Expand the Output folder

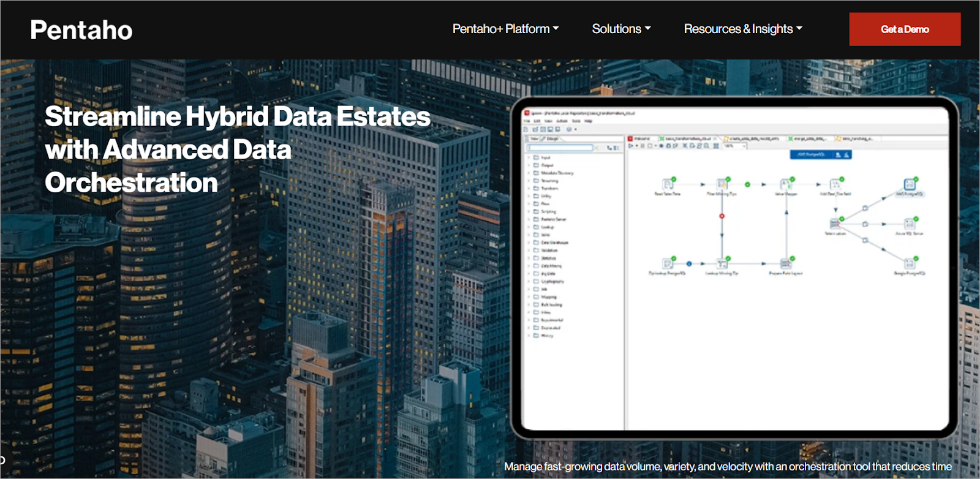point(529,165)
